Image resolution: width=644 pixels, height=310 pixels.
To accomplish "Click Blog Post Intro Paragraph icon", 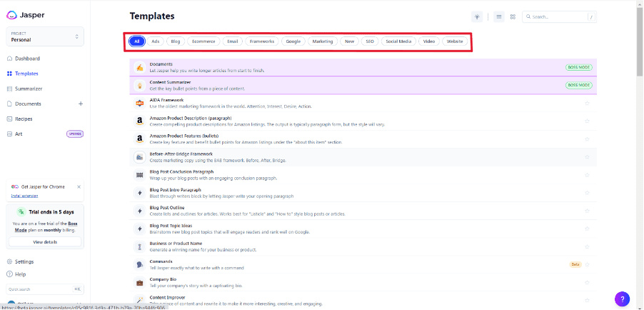I will point(140,193).
